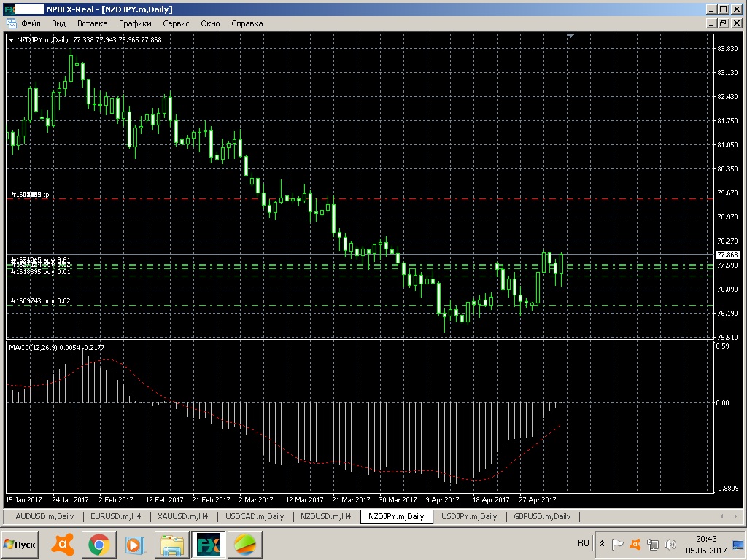Click the chart shift triangle marker
The image size is (747, 560).
click(x=572, y=36)
